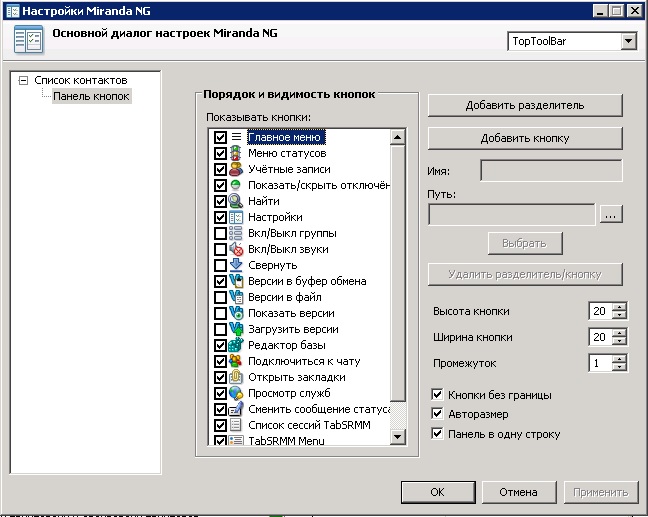Click the Выбрать button
Screen dimensions: 648x517
tap(525, 243)
